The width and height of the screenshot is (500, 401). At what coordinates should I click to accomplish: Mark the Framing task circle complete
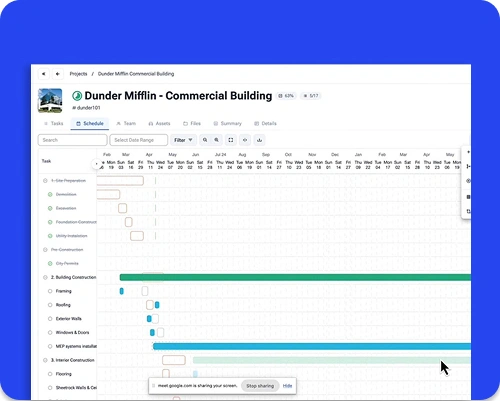[50, 291]
